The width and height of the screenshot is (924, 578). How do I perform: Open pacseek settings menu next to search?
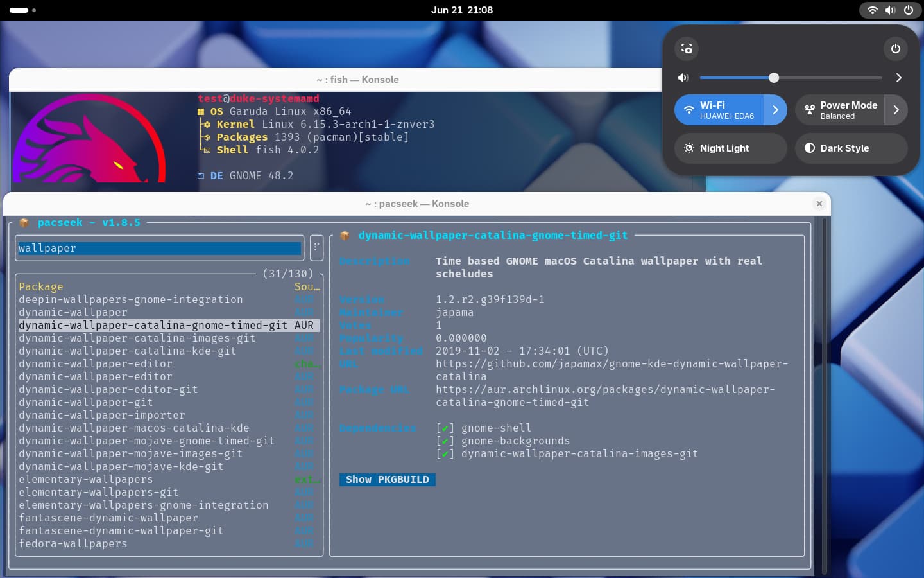click(316, 248)
